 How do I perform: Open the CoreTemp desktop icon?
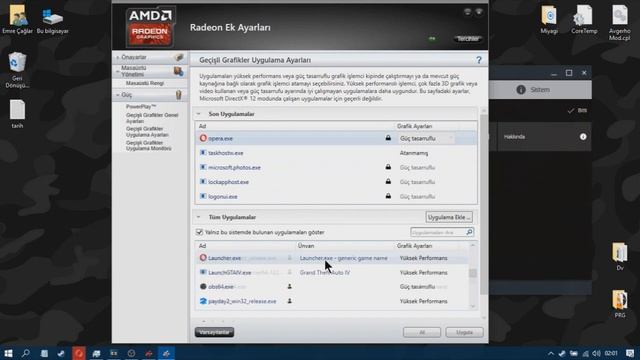point(584,20)
